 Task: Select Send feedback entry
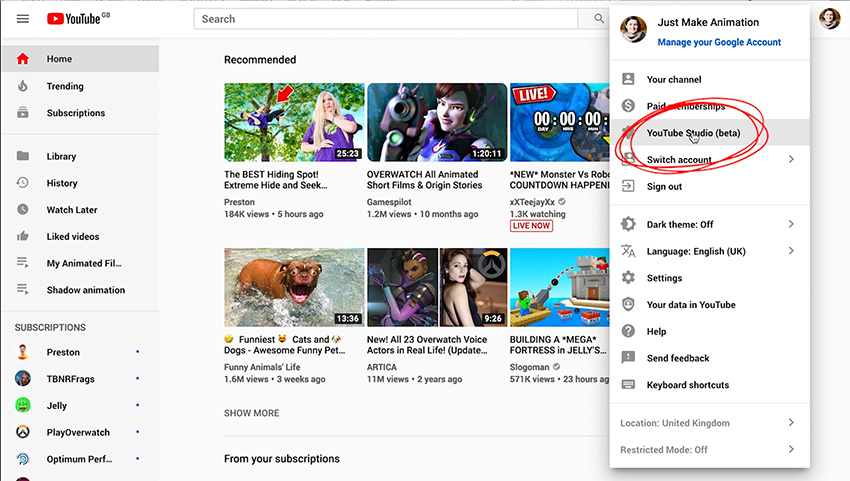pyautogui.click(x=710, y=358)
